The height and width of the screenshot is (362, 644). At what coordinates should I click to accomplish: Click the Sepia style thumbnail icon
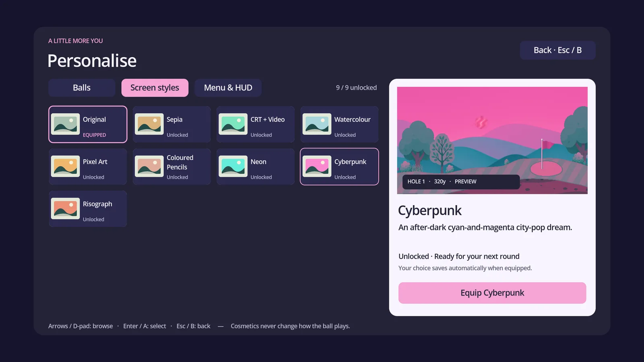149,124
